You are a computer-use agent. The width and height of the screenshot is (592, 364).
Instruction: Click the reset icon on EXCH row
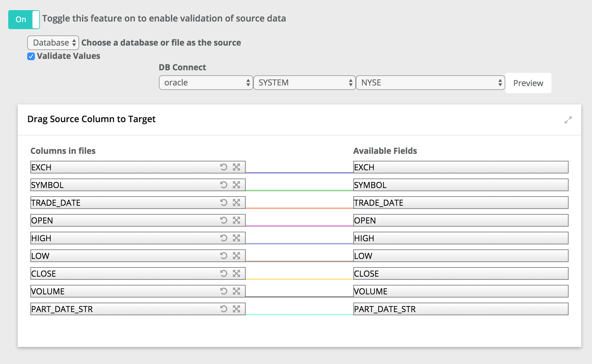(x=224, y=167)
